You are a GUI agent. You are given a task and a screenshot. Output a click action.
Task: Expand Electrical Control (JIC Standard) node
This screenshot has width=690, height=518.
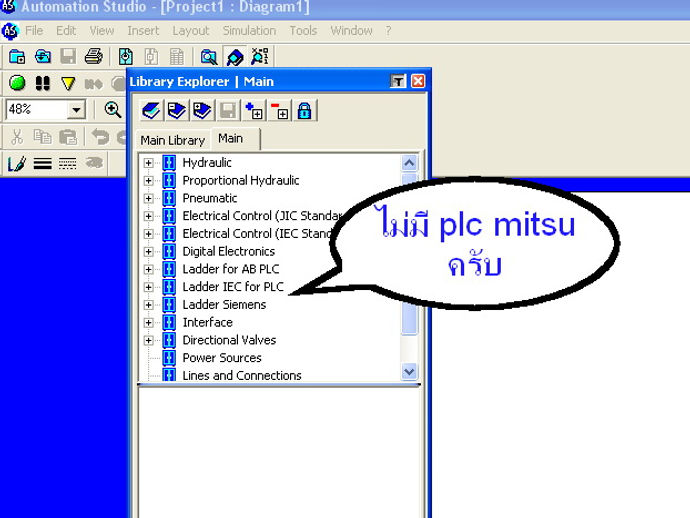point(148,216)
